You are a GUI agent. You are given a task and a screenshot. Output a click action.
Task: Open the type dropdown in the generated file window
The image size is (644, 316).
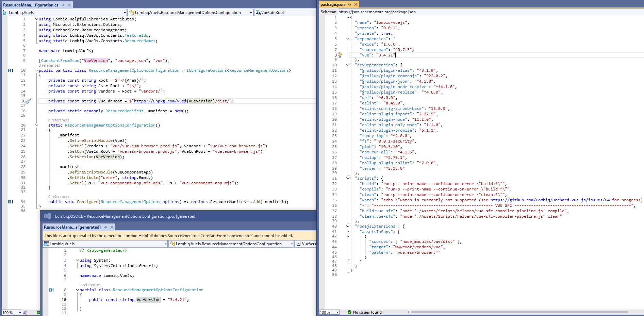coord(292,244)
